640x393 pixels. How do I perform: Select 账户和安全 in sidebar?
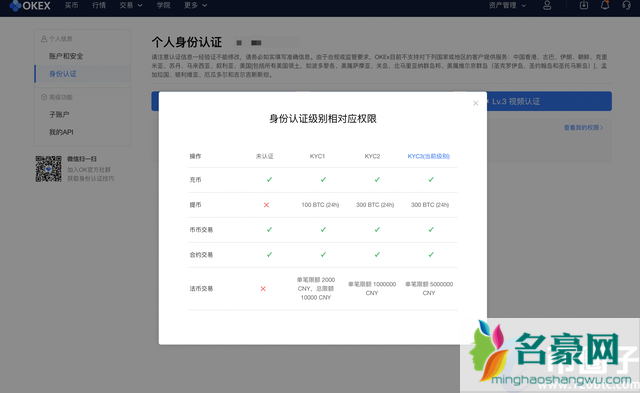pyautogui.click(x=66, y=56)
